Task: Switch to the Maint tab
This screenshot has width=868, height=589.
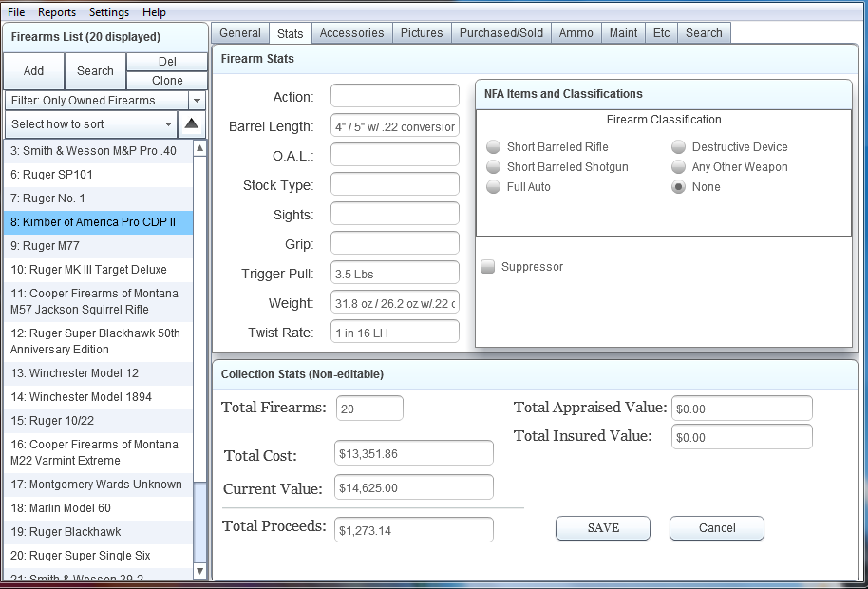Action: [x=623, y=32]
